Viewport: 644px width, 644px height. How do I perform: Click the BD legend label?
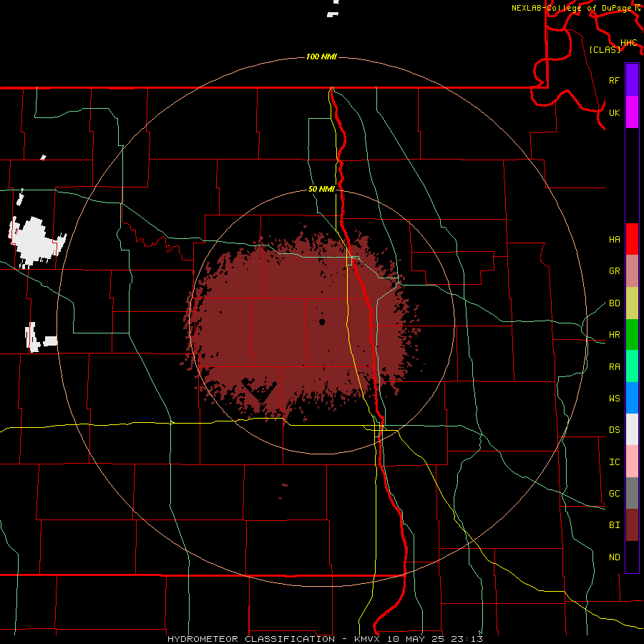(x=614, y=303)
